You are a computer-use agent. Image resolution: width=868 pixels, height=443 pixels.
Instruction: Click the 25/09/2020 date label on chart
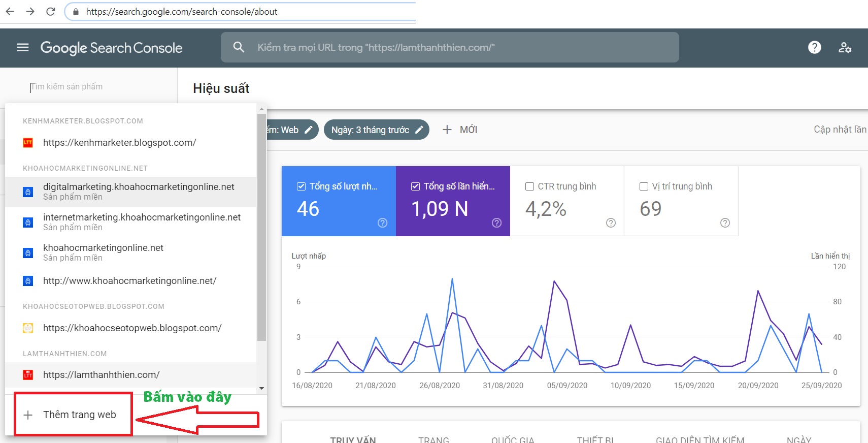pyautogui.click(x=821, y=386)
